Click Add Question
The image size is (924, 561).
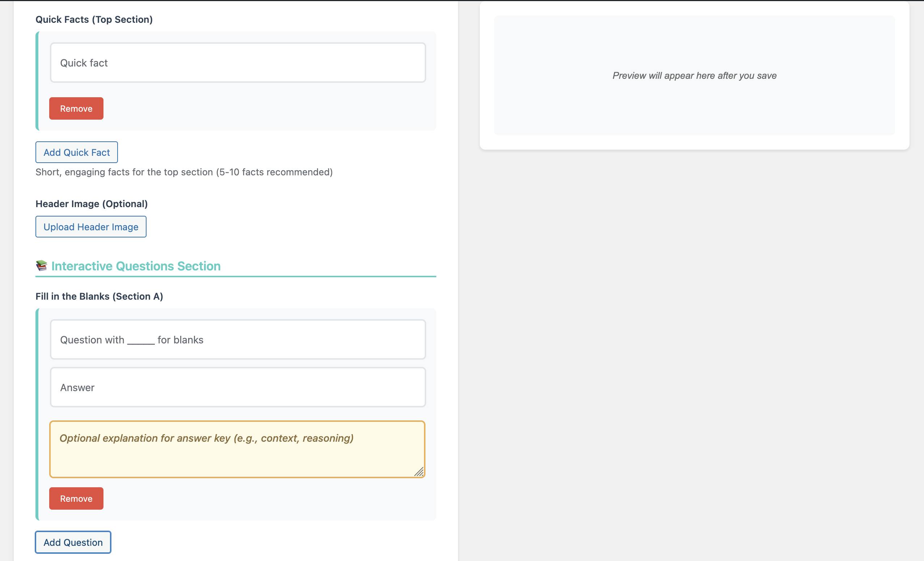[x=72, y=542]
